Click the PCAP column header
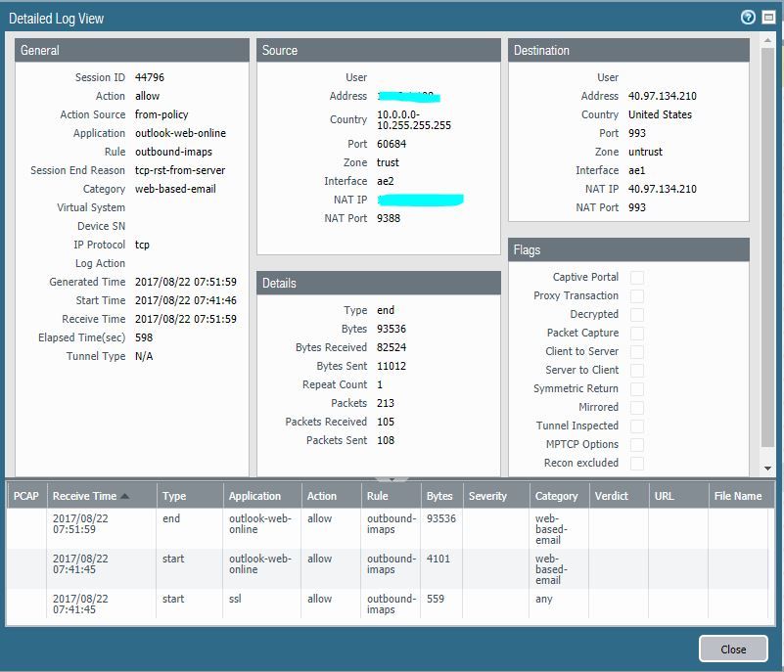Viewport: 784px width, 672px height. pyautogui.click(x=26, y=496)
